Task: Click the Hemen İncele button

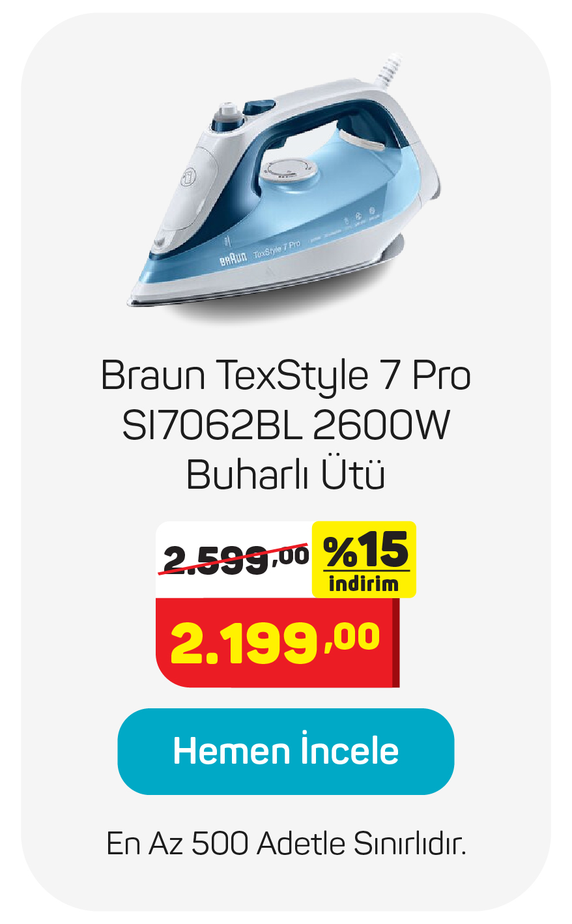Action: coord(285,751)
